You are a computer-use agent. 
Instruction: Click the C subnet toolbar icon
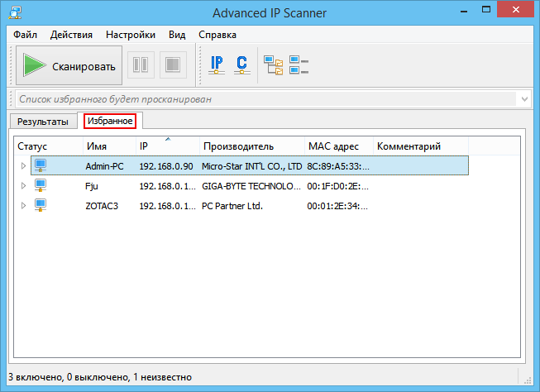click(x=241, y=65)
